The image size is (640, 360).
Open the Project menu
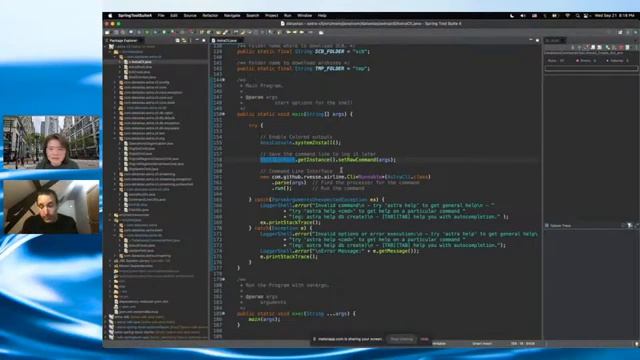271,16
